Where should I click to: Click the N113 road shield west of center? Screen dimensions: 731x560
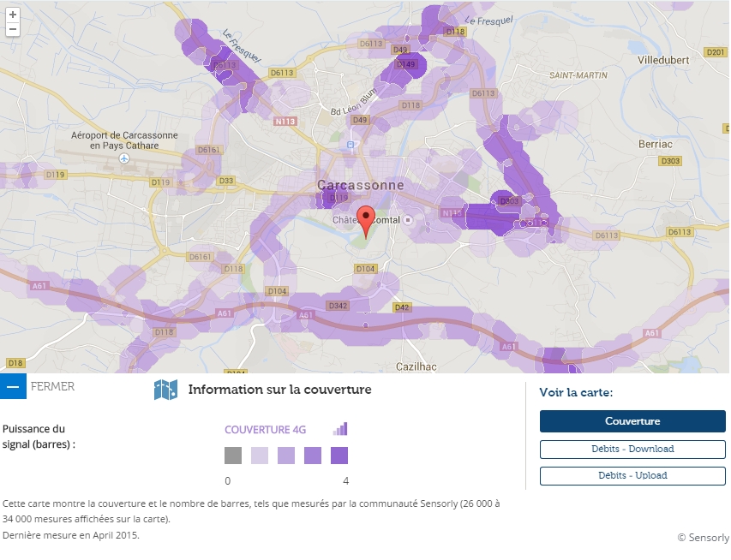pyautogui.click(x=285, y=121)
